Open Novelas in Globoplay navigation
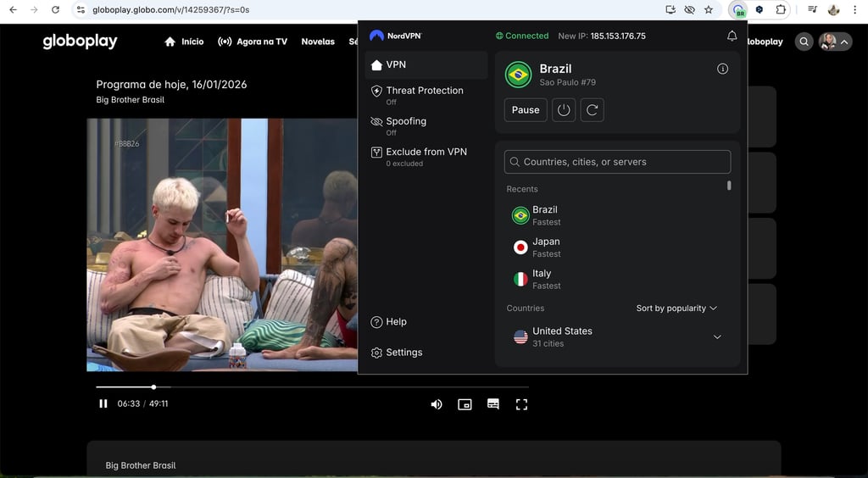The image size is (868, 478). [318, 42]
